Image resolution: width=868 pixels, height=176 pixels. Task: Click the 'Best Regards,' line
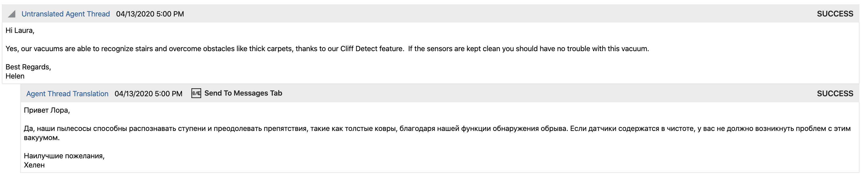click(x=28, y=67)
